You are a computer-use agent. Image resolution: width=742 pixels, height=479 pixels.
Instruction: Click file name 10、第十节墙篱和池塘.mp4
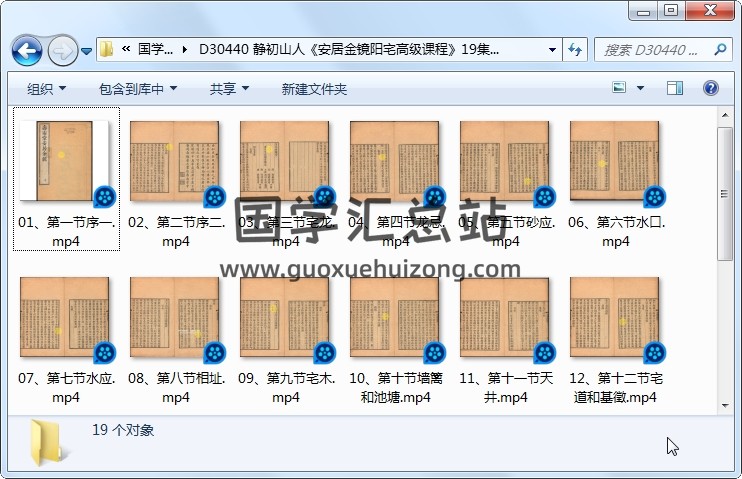pos(396,388)
